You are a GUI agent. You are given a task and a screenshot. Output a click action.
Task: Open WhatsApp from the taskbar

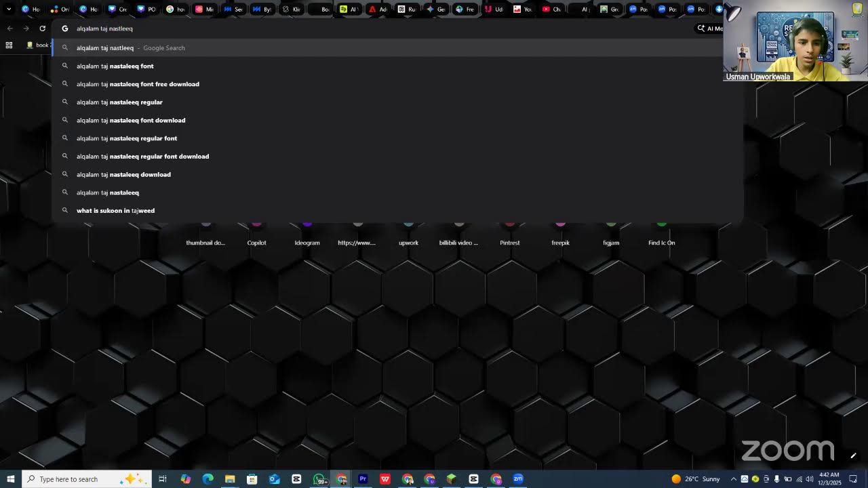pos(319,479)
